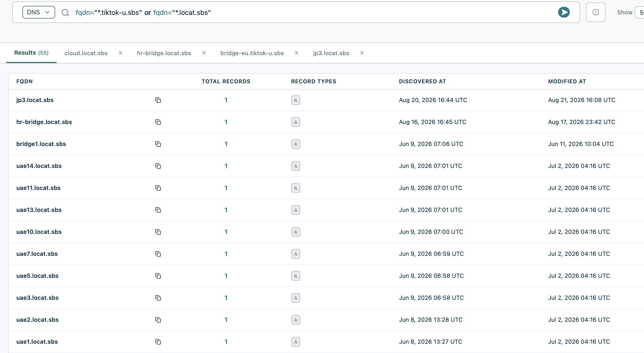This screenshot has height=353, width=644.
Task: Open the bridge1.locat.sbs result link
Action: pyautogui.click(x=41, y=144)
